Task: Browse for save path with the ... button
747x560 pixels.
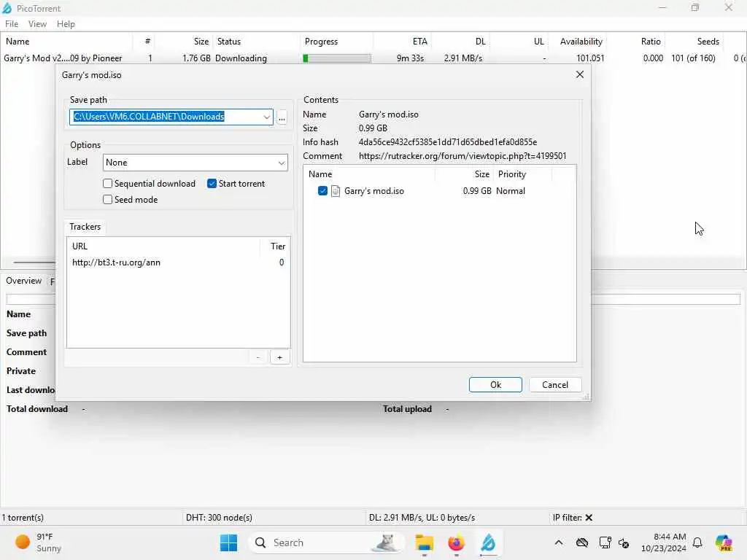Action: pyautogui.click(x=282, y=117)
